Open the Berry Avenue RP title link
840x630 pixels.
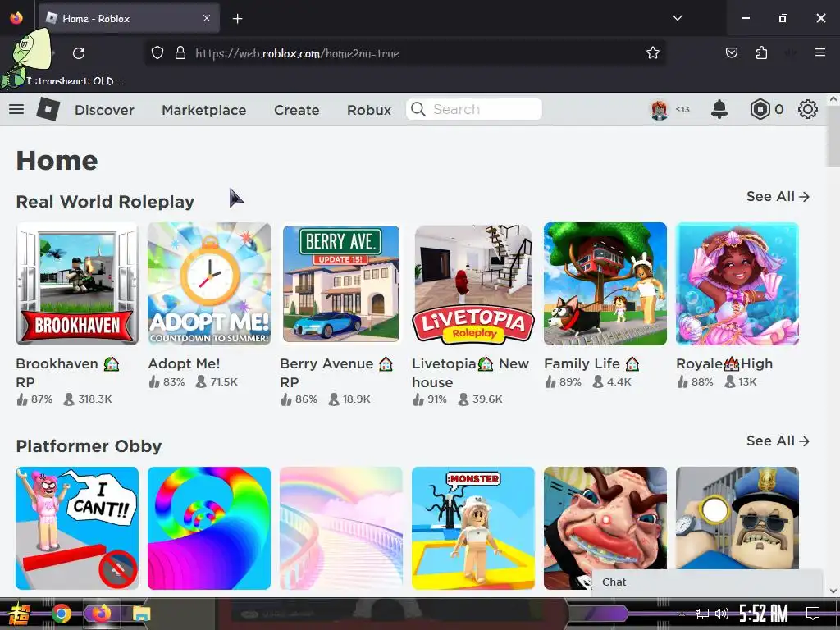click(336, 373)
